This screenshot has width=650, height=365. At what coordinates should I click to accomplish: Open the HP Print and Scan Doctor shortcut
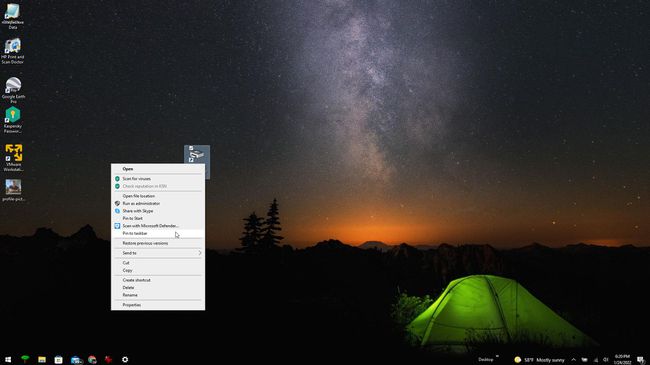[x=13, y=51]
